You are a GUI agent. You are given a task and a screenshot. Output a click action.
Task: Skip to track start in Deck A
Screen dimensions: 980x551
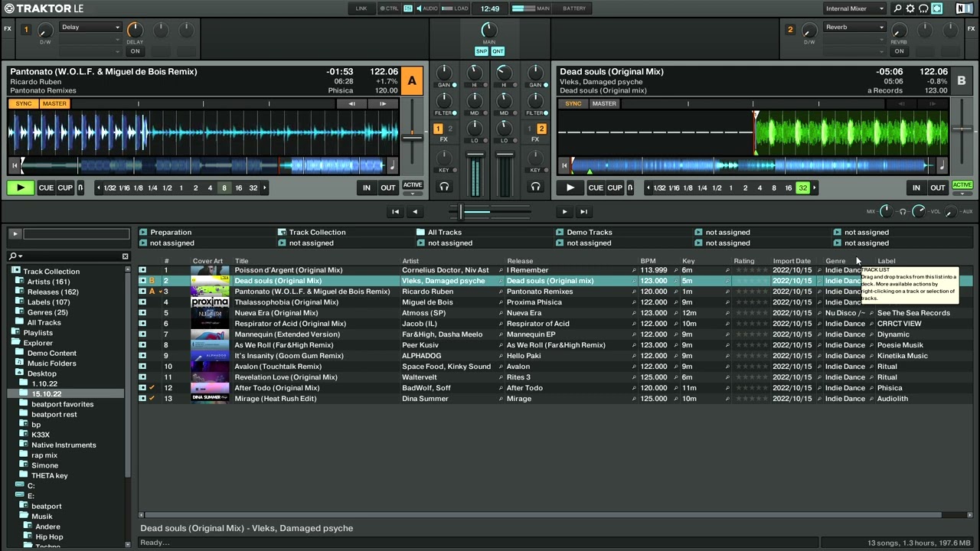pyautogui.click(x=14, y=165)
